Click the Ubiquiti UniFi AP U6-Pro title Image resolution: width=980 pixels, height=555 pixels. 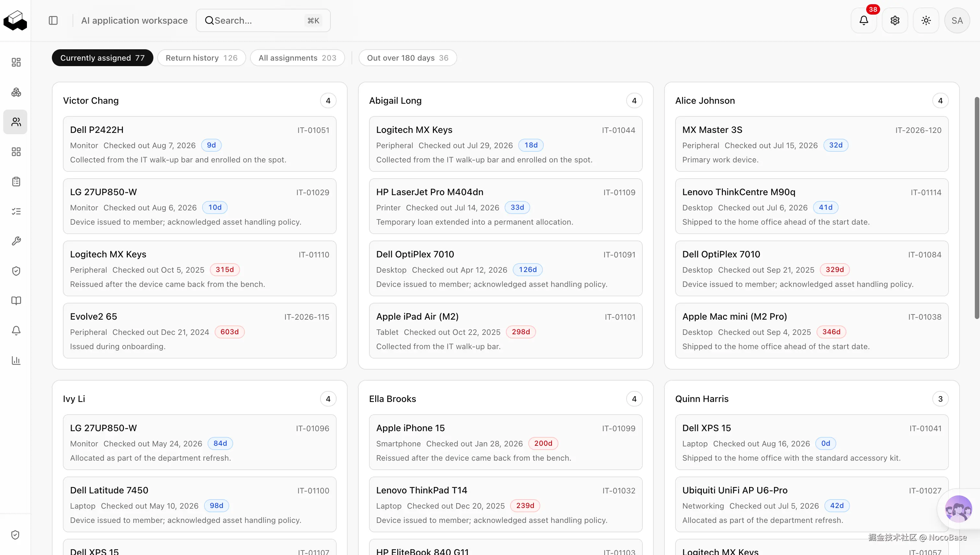click(735, 490)
